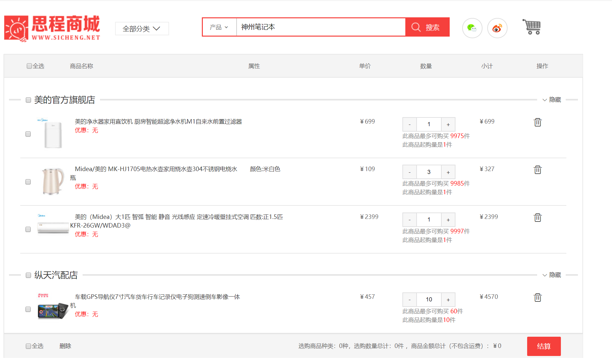Increase the air conditioner quantity

click(x=448, y=220)
